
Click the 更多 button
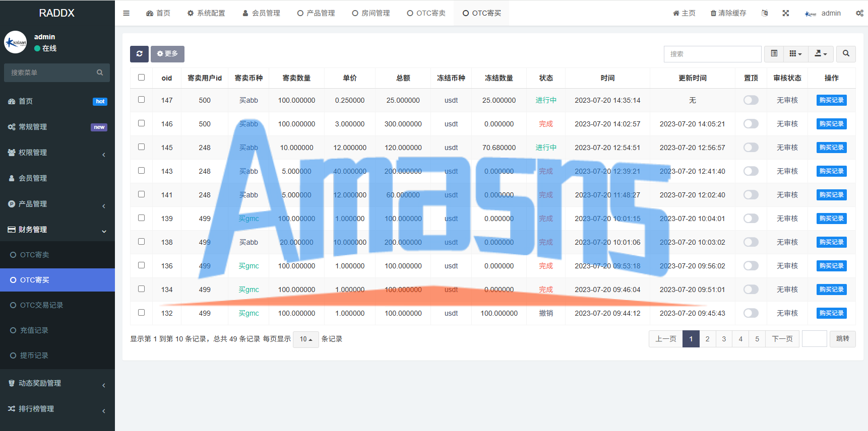click(x=167, y=54)
